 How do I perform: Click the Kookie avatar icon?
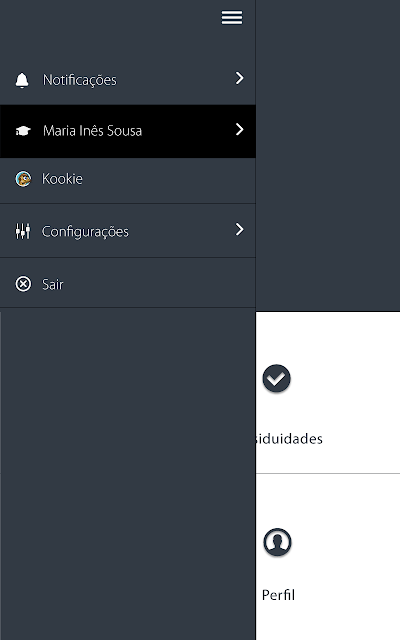[23, 179]
